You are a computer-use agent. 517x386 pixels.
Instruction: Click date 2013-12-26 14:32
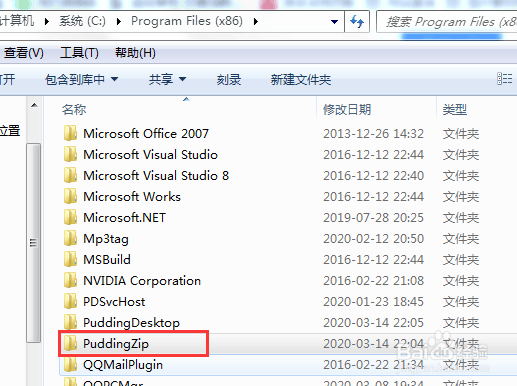point(373,134)
